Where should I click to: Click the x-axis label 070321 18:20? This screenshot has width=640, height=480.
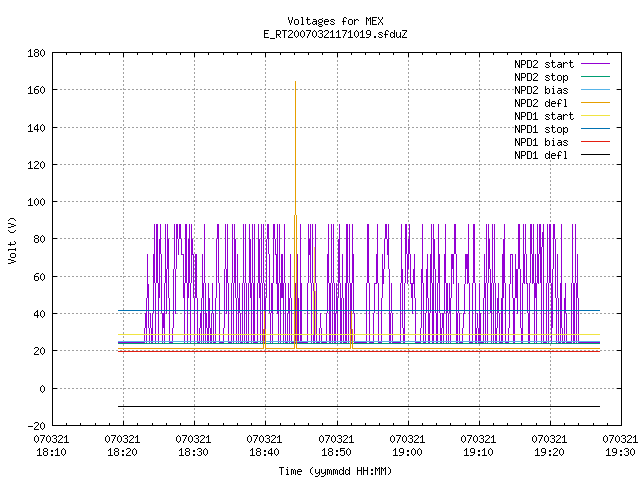point(122,446)
